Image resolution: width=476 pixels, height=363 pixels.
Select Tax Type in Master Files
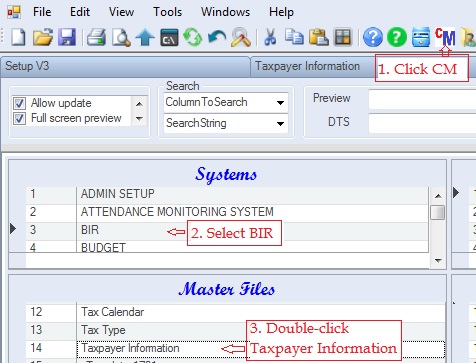pyautogui.click(x=261, y=330)
